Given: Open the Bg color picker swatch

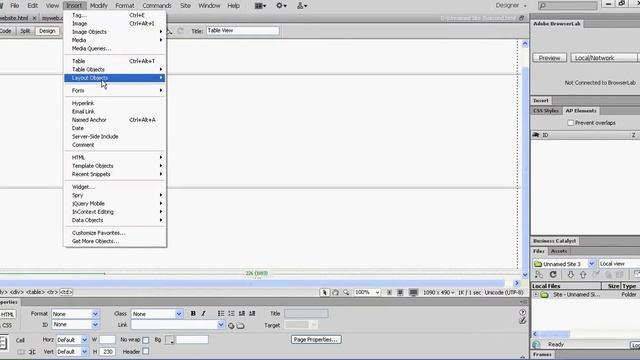Looking at the screenshot, I should pyautogui.click(x=170, y=340).
